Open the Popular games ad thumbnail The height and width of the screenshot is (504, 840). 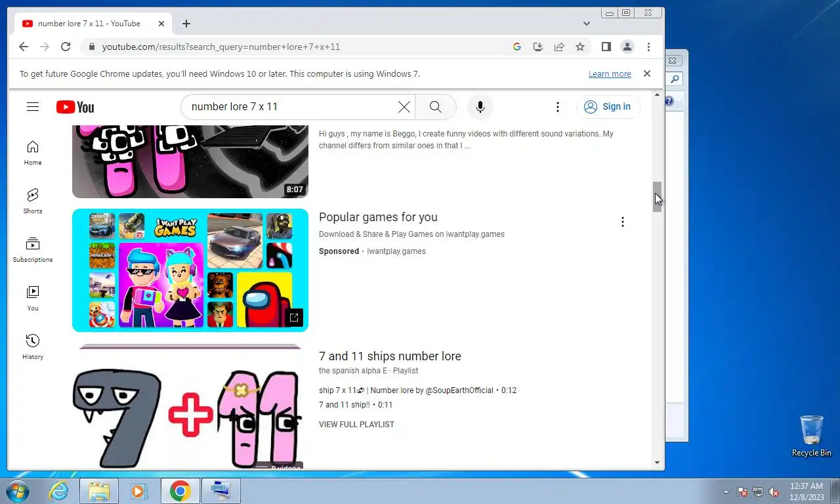pos(190,270)
